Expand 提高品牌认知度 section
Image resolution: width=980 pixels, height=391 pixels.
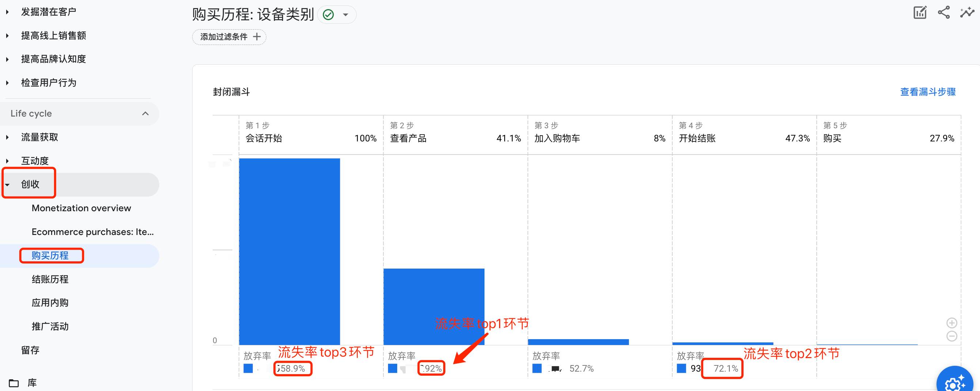(7, 59)
